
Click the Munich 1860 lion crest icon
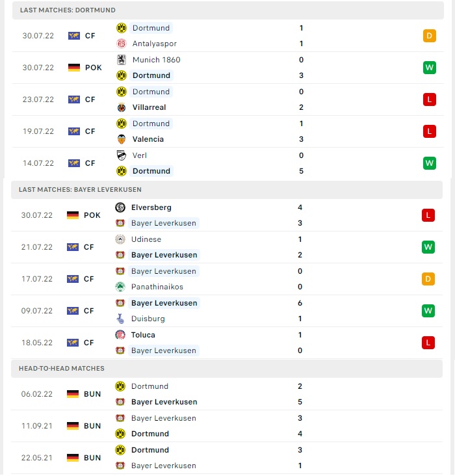coord(122,60)
